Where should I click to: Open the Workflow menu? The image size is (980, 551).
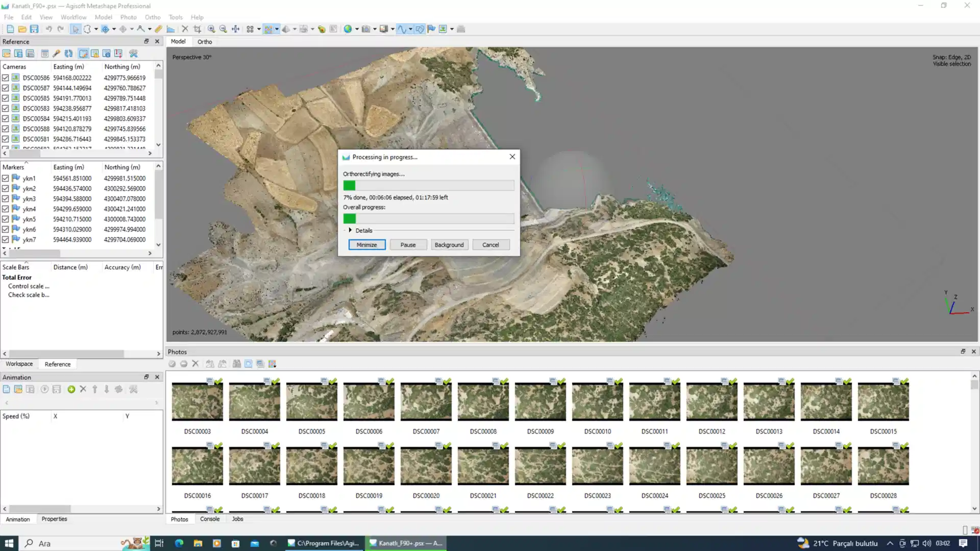(73, 17)
